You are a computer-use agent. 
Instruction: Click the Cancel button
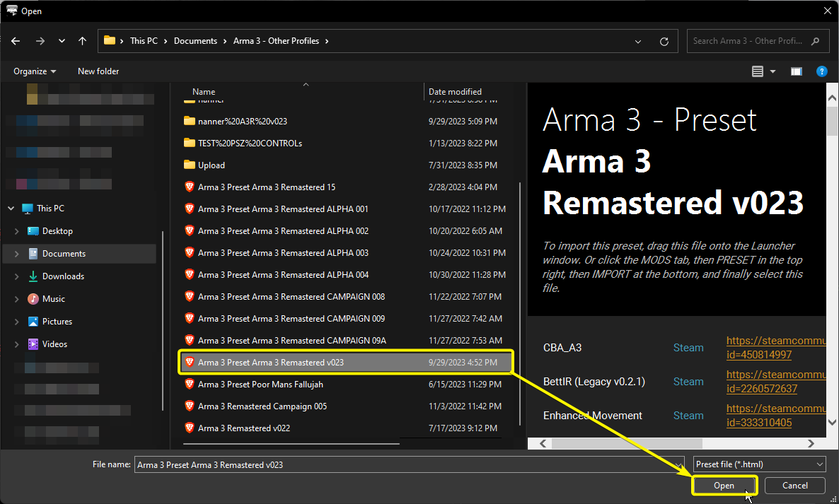click(x=794, y=486)
